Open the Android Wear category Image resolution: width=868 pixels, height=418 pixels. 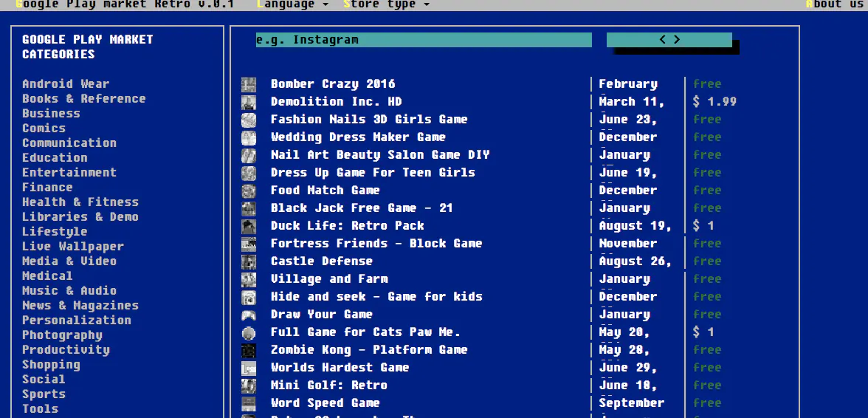[66, 83]
